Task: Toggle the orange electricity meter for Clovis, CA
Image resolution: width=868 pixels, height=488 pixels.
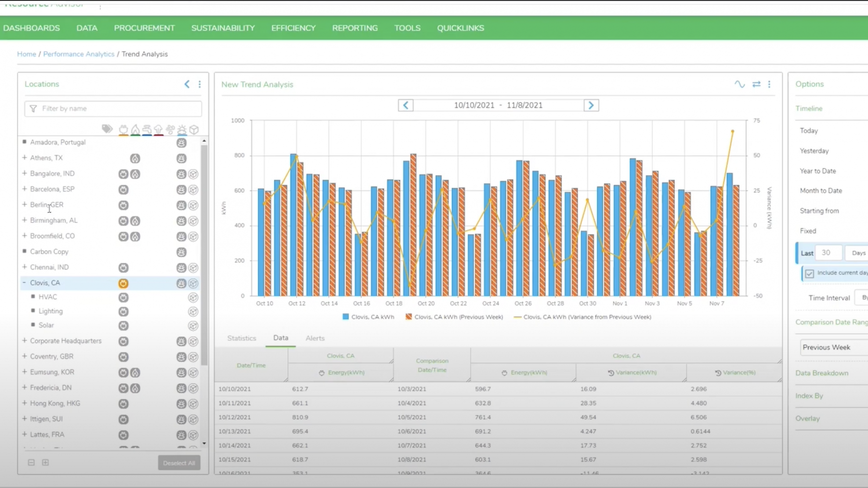Action: click(x=123, y=284)
